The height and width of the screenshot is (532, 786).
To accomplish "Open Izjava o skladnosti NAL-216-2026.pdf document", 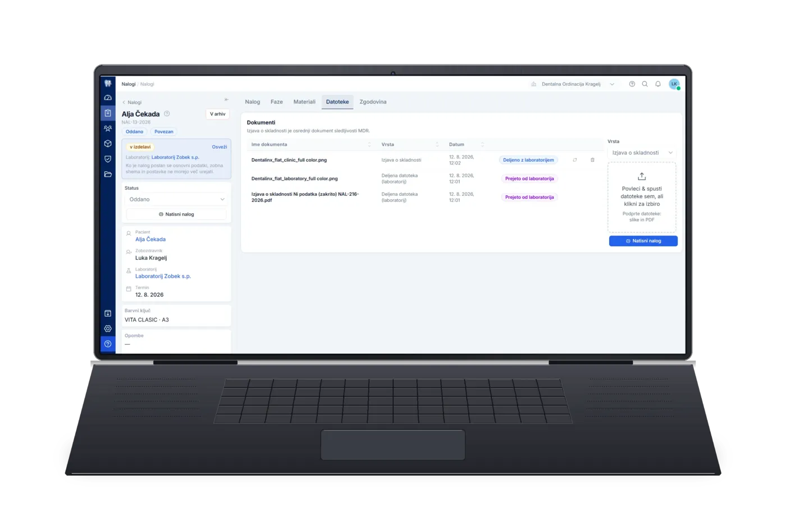I will click(305, 197).
